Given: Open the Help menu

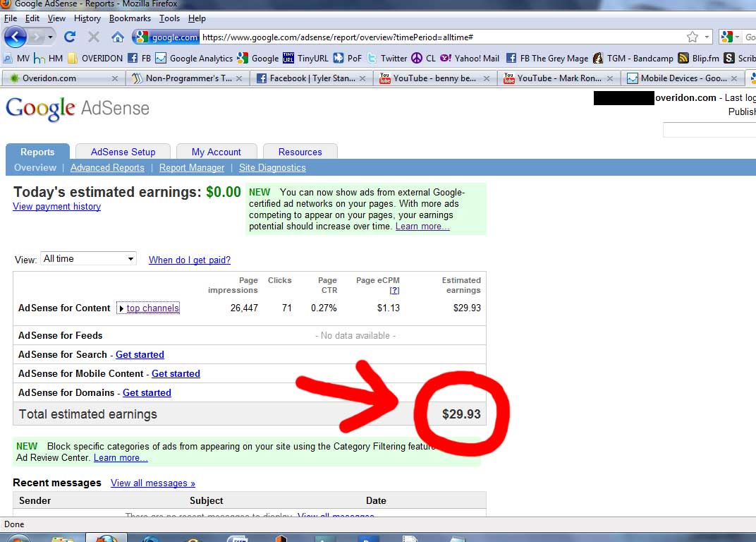Looking at the screenshot, I should click(x=197, y=18).
